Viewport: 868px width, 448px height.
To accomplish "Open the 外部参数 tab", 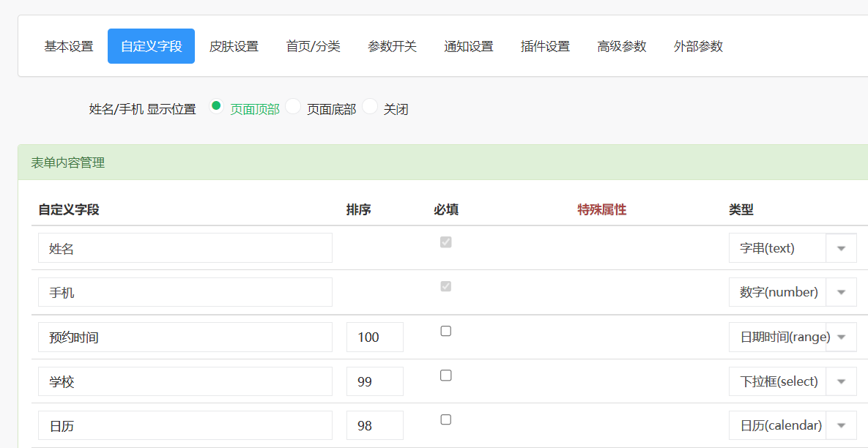I will pyautogui.click(x=697, y=45).
